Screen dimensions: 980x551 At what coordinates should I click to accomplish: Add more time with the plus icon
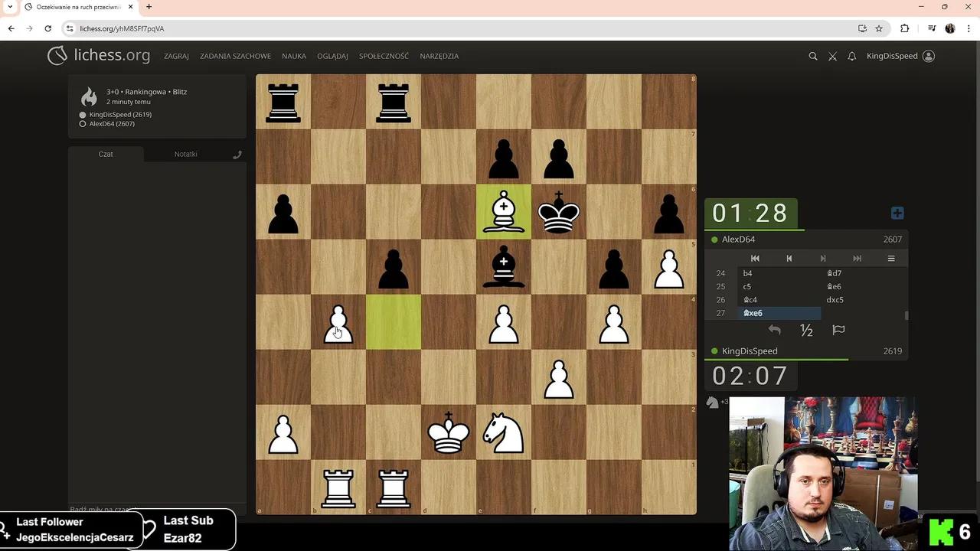[897, 213]
